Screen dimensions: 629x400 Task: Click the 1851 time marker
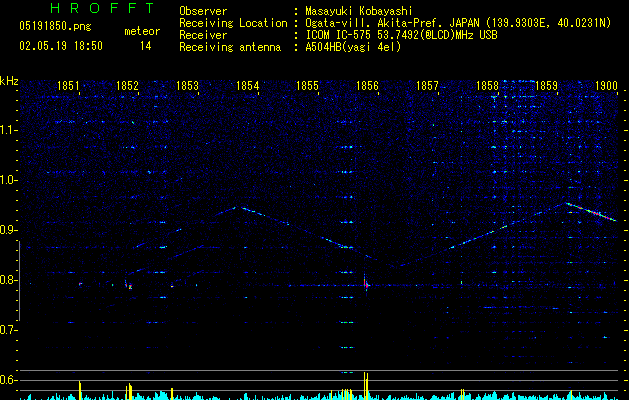[68, 85]
